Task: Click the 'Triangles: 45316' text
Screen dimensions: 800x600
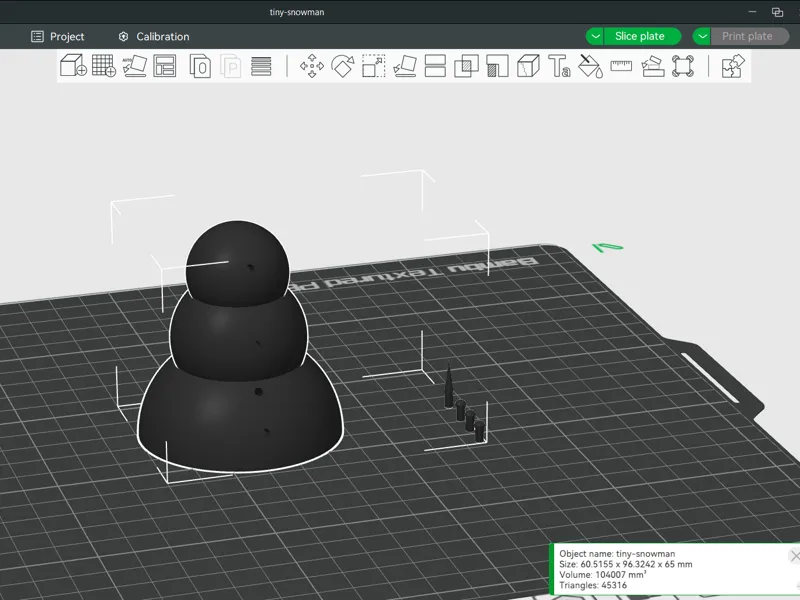Action: point(593,585)
